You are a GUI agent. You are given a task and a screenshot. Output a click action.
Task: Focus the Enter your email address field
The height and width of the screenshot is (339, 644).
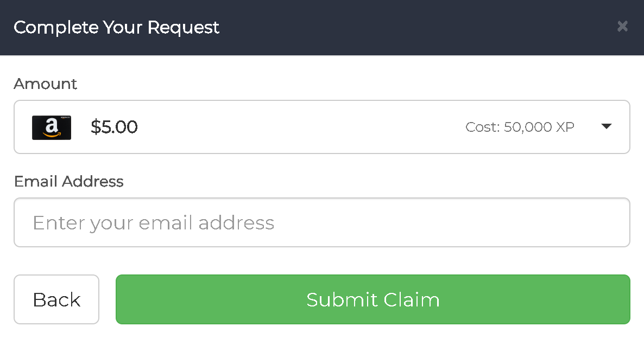[x=322, y=222]
